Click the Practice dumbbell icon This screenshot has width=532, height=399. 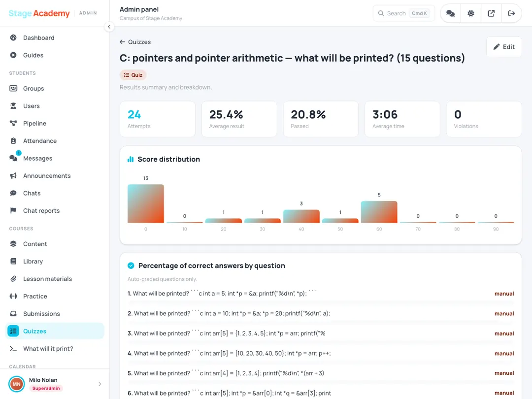13,296
